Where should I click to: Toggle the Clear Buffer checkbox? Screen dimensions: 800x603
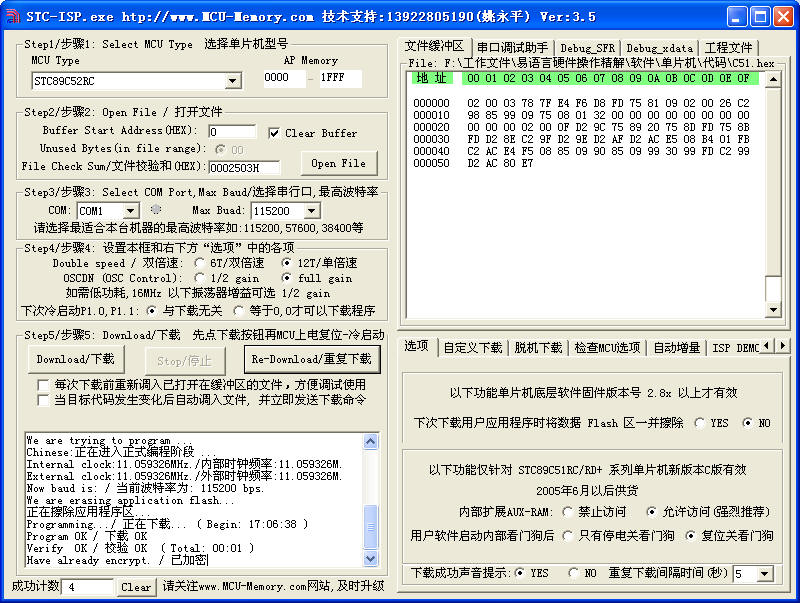275,133
